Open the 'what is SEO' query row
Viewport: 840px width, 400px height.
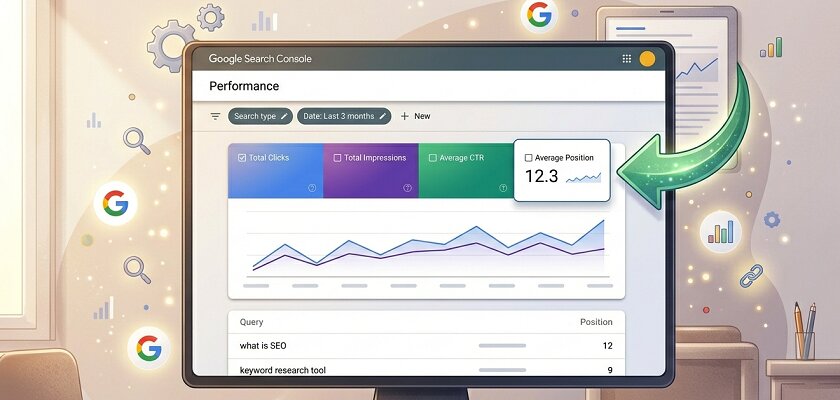426,346
